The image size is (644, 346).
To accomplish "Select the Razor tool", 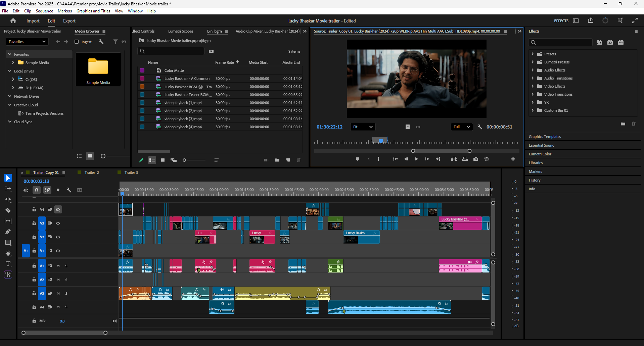I will [x=8, y=210].
